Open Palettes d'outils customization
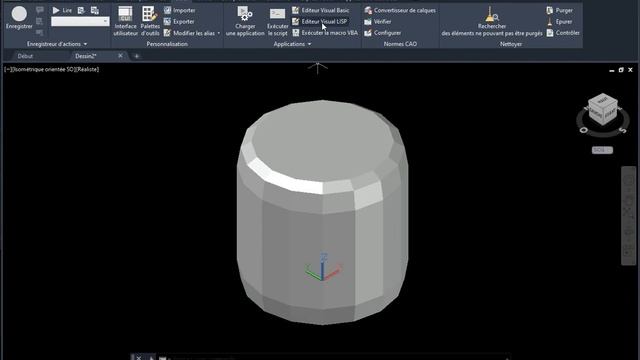 [150, 21]
